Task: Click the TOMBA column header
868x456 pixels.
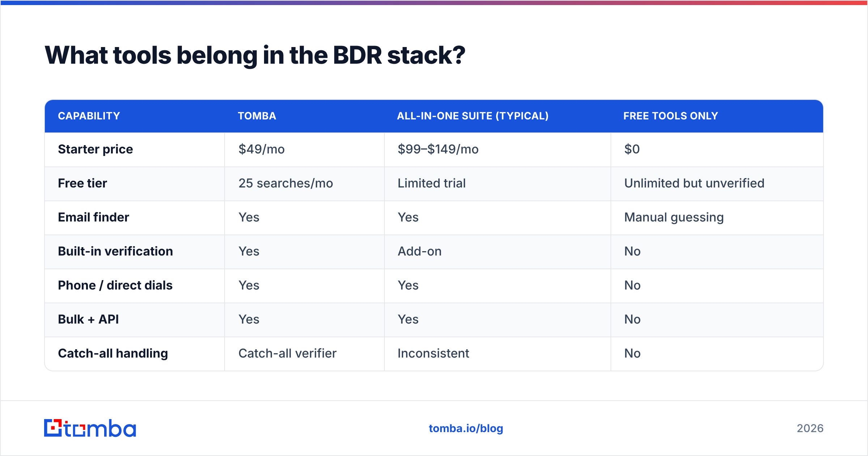Action: click(257, 116)
